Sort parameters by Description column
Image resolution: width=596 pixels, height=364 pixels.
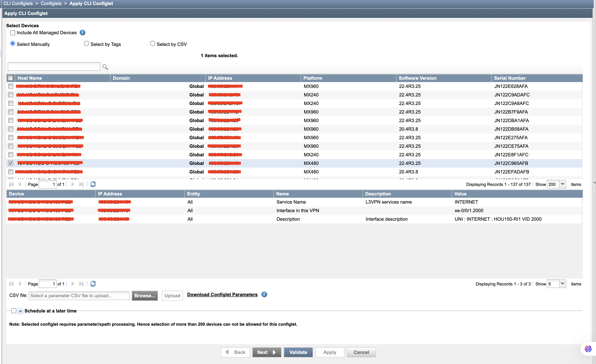click(x=407, y=194)
